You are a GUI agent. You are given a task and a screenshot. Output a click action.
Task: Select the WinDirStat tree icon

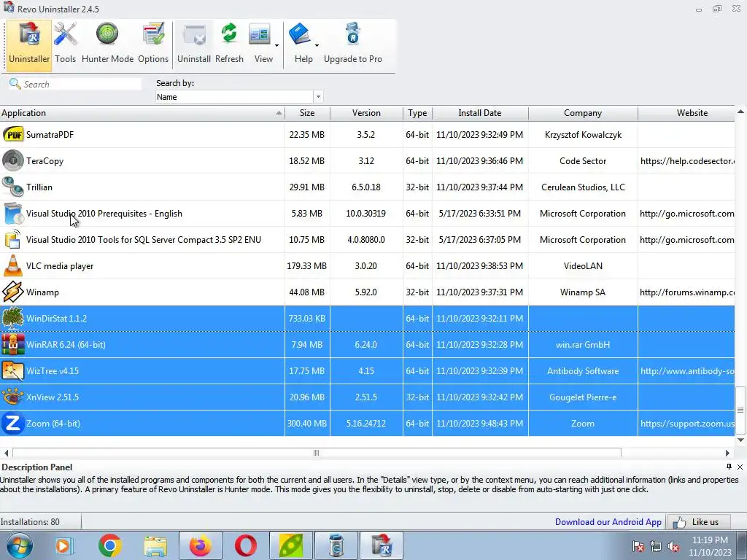(x=13, y=318)
